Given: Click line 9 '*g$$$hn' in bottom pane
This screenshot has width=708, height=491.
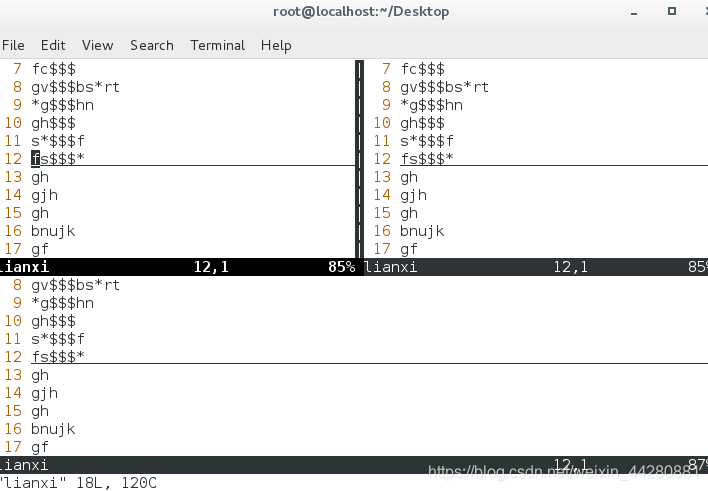Looking at the screenshot, I should (62, 303).
